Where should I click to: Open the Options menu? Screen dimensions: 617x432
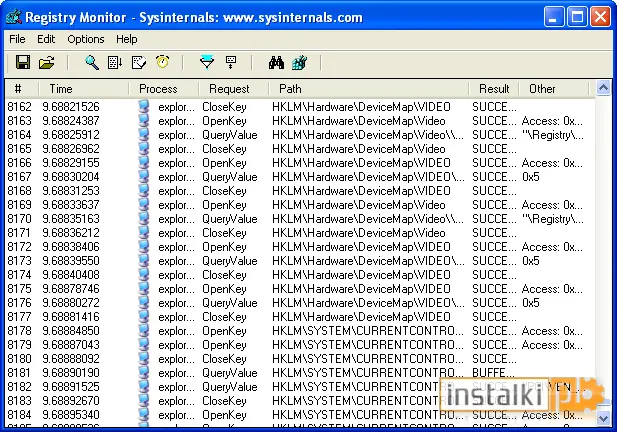[x=86, y=39]
